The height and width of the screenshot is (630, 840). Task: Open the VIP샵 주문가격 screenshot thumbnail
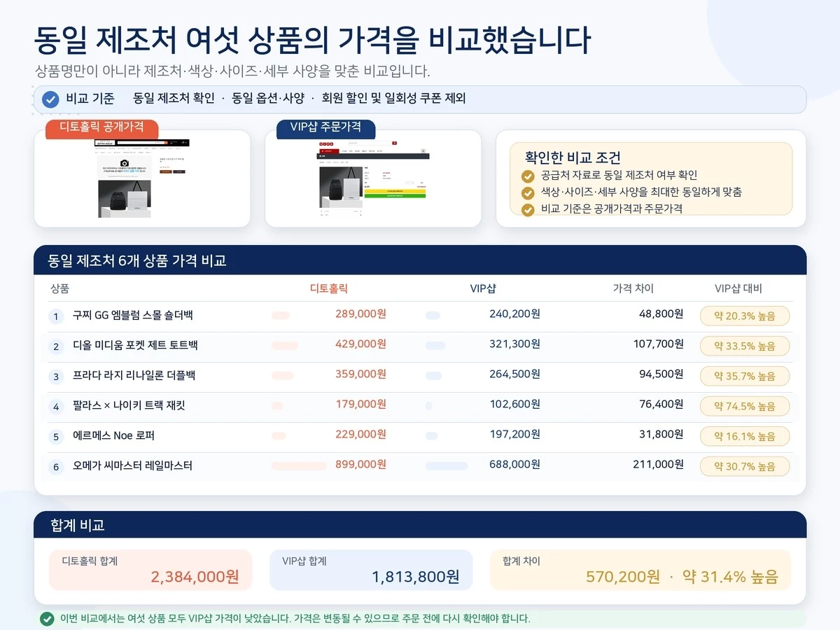(x=373, y=178)
